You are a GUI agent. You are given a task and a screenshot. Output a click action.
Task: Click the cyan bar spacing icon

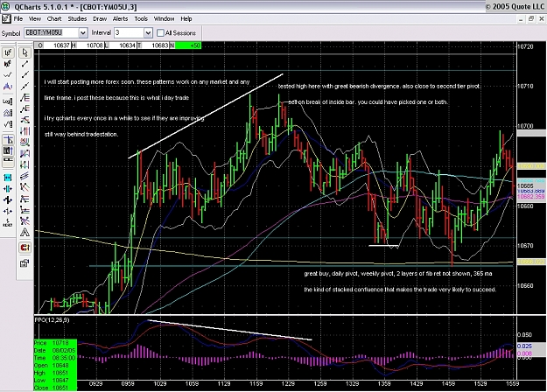tap(8, 178)
